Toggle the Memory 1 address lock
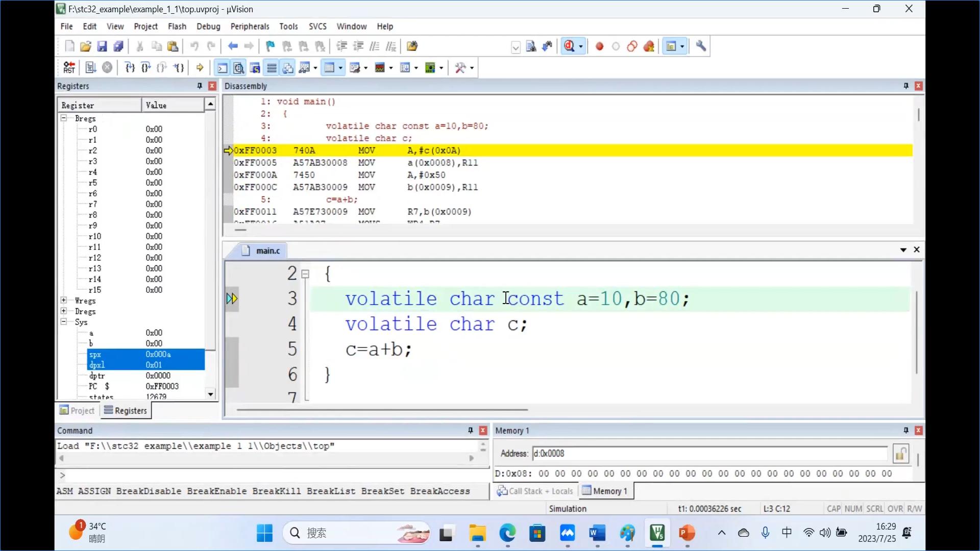Screen dimensions: 980x551 tap(901, 454)
